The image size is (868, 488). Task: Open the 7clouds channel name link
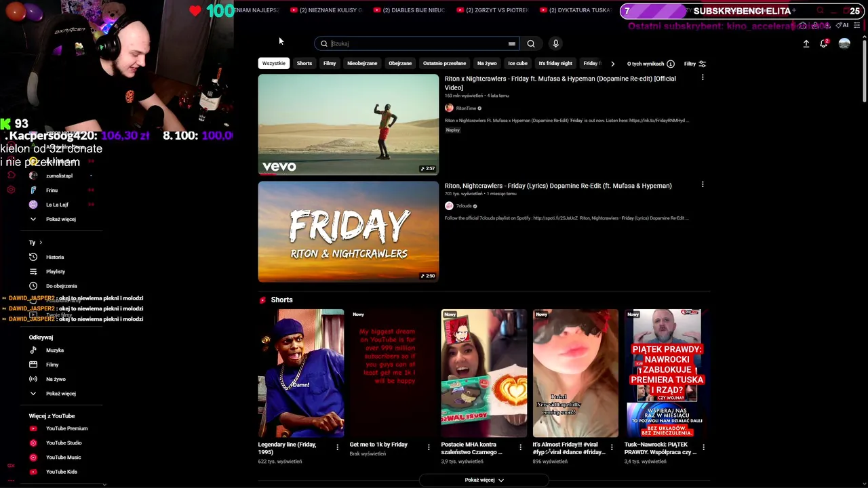(464, 206)
